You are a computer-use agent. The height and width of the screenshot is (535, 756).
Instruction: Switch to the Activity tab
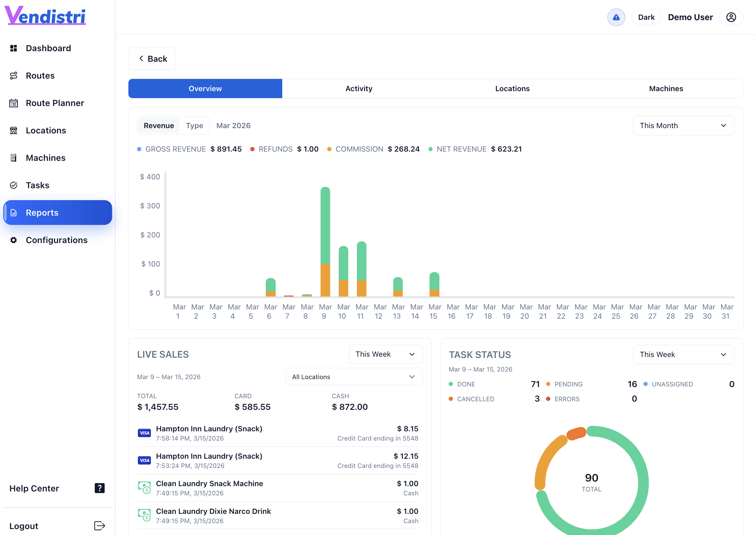coord(359,88)
